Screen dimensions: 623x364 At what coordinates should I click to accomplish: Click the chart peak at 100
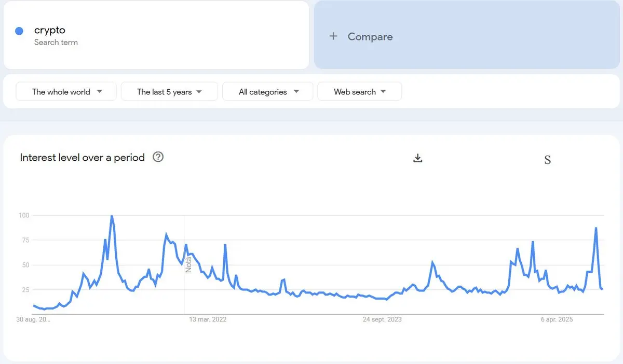(112, 216)
